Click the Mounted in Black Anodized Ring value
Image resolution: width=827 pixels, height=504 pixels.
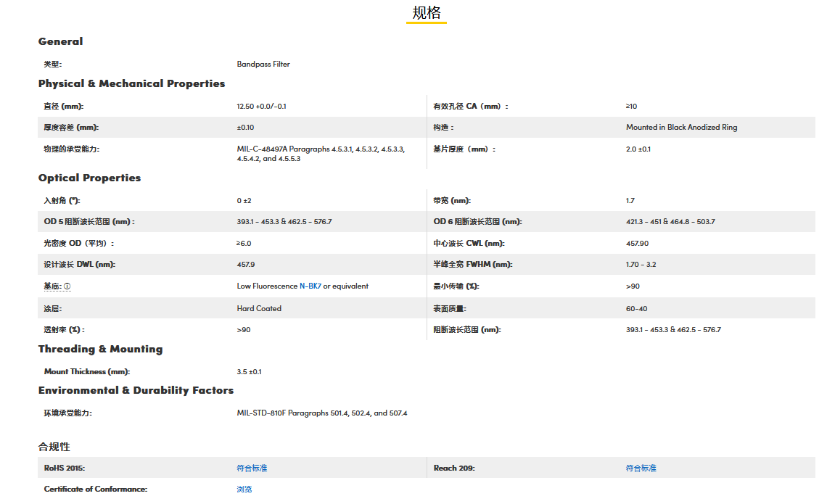pyautogui.click(x=681, y=128)
